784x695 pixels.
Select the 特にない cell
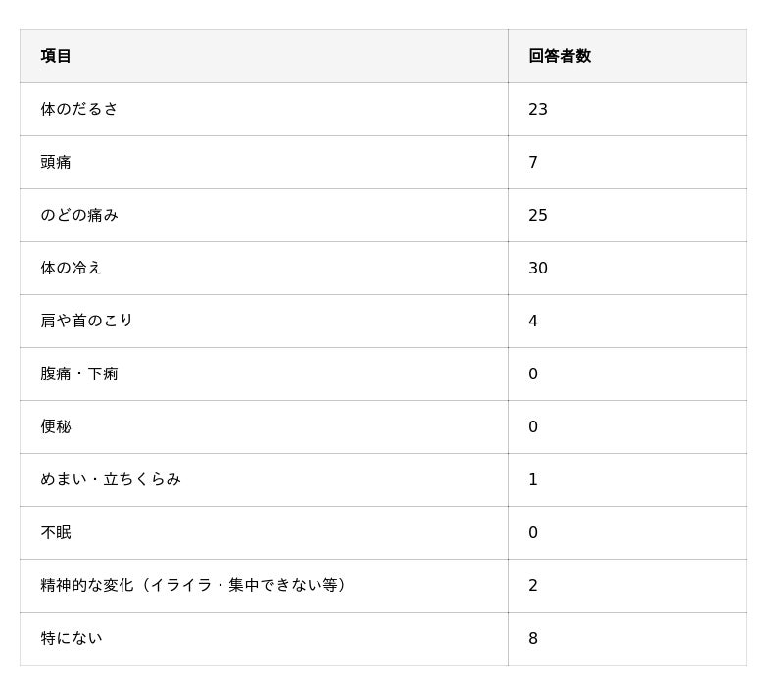(72, 638)
